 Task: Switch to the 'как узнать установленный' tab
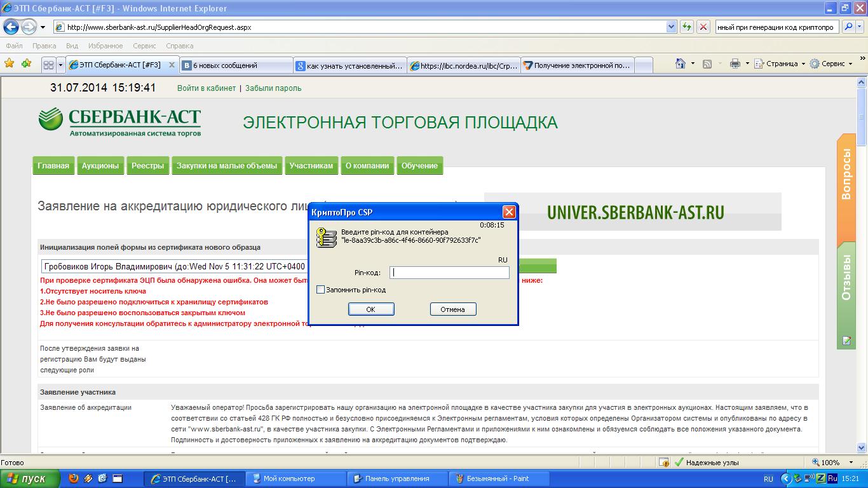[x=350, y=65]
